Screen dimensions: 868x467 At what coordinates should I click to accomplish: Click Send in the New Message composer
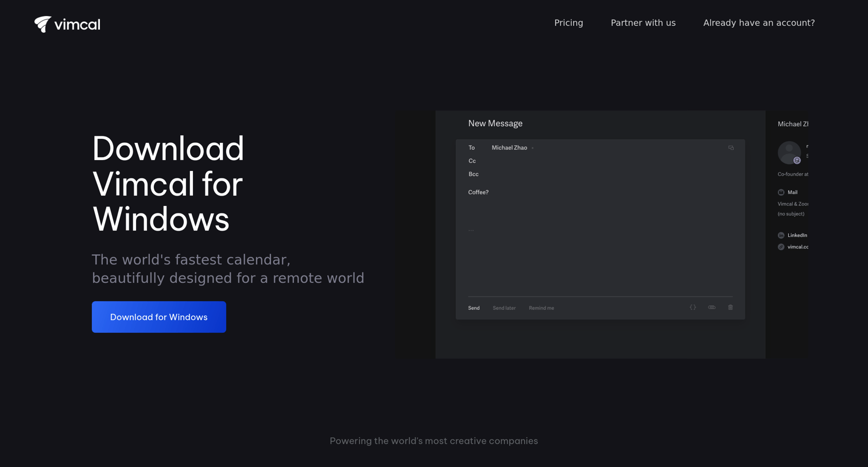coord(474,308)
